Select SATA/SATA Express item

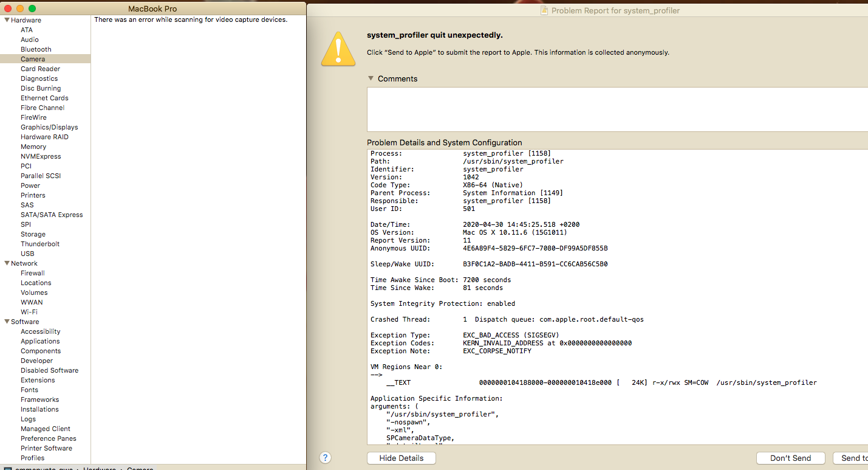pyautogui.click(x=52, y=215)
